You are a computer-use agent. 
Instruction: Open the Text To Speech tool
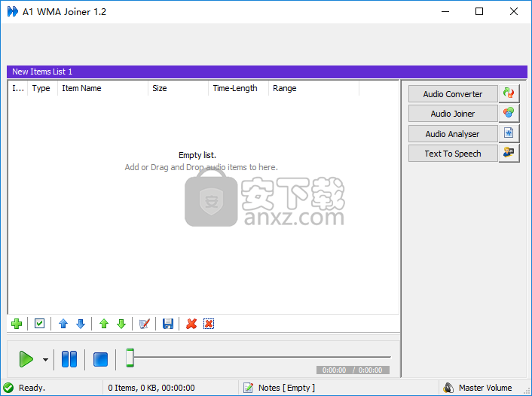[453, 154]
